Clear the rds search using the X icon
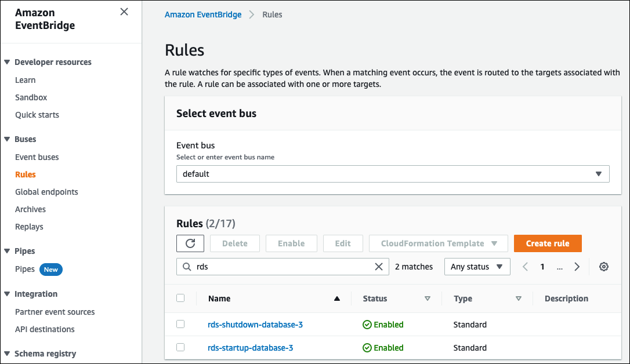Image resolution: width=630 pixels, height=364 pixels. tap(379, 266)
